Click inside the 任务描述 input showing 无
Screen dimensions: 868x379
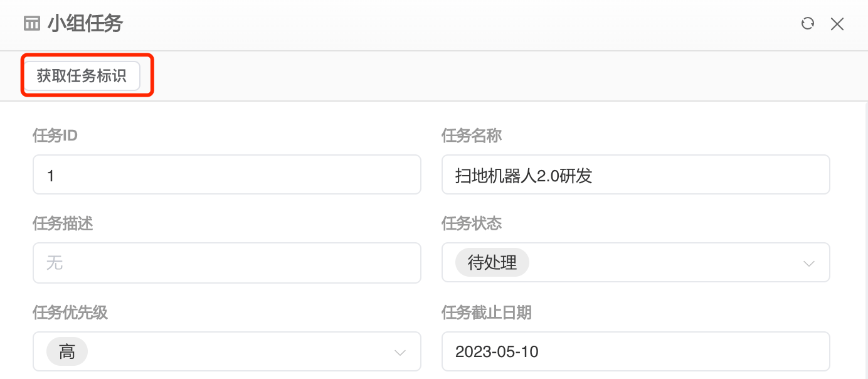[227, 263]
